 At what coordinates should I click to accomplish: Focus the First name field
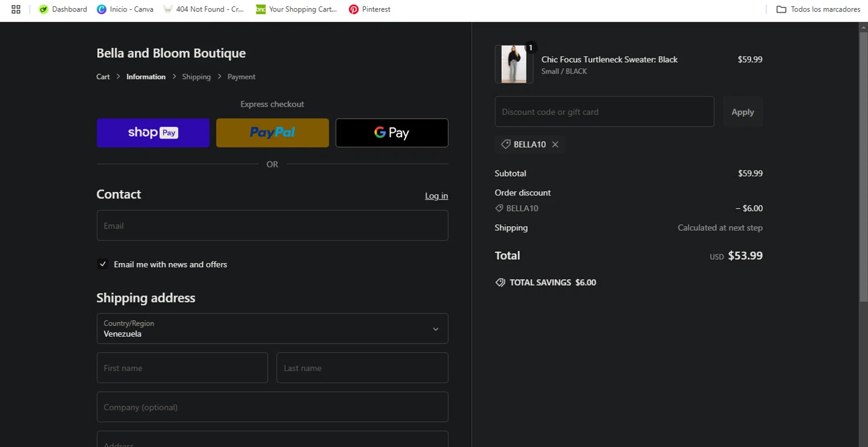182,368
